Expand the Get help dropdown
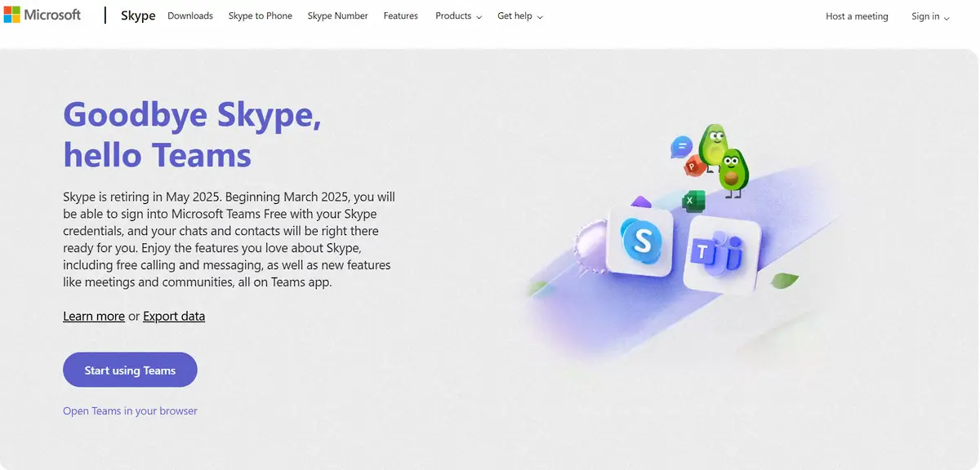 [x=519, y=16]
